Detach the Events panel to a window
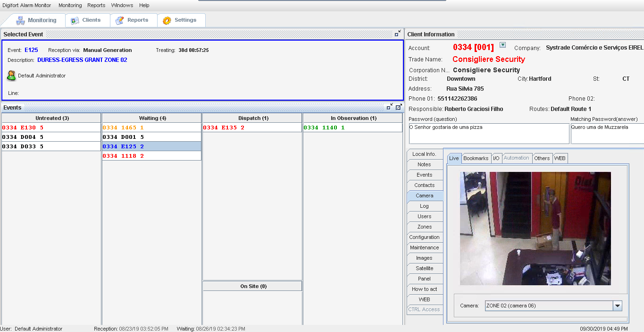The height and width of the screenshot is (332, 644). click(x=399, y=107)
